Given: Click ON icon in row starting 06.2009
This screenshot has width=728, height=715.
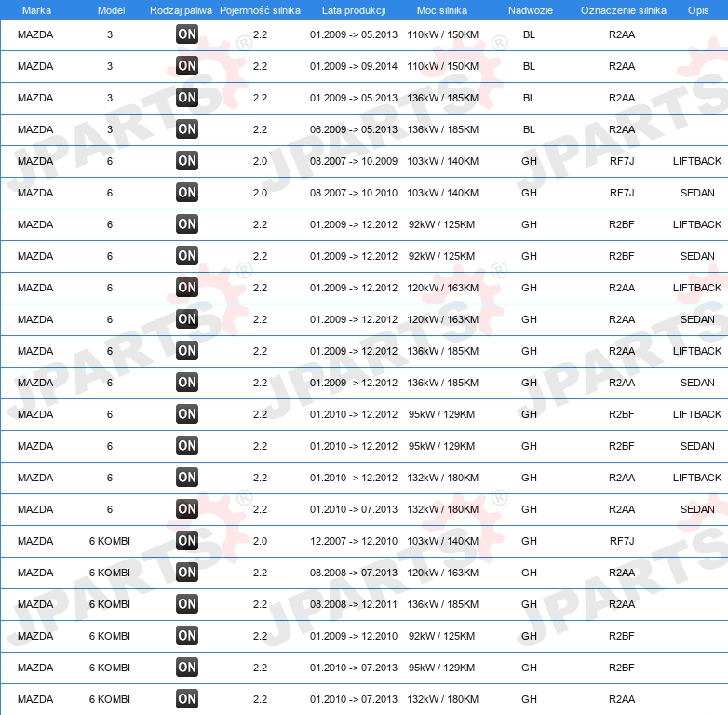Looking at the screenshot, I should (x=187, y=129).
